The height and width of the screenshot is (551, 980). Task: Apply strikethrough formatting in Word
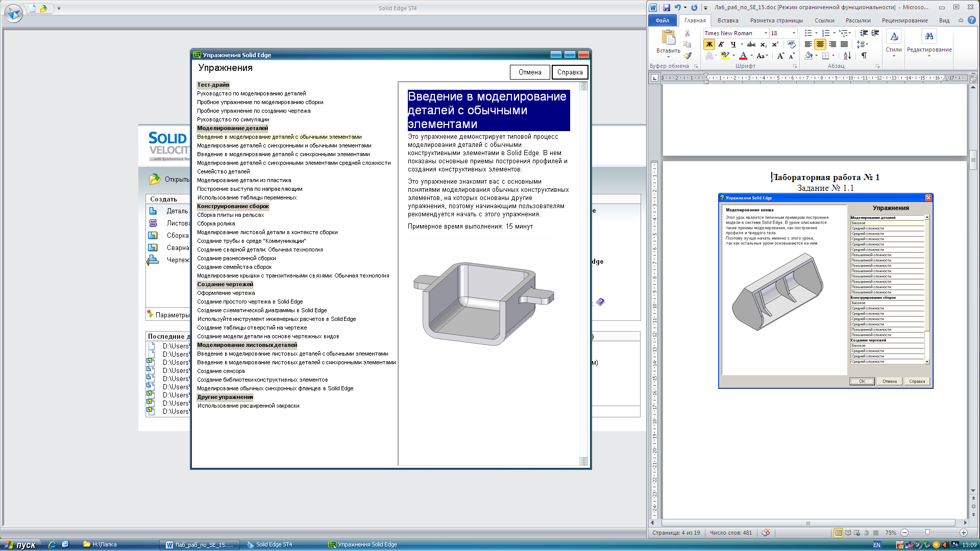(x=751, y=44)
